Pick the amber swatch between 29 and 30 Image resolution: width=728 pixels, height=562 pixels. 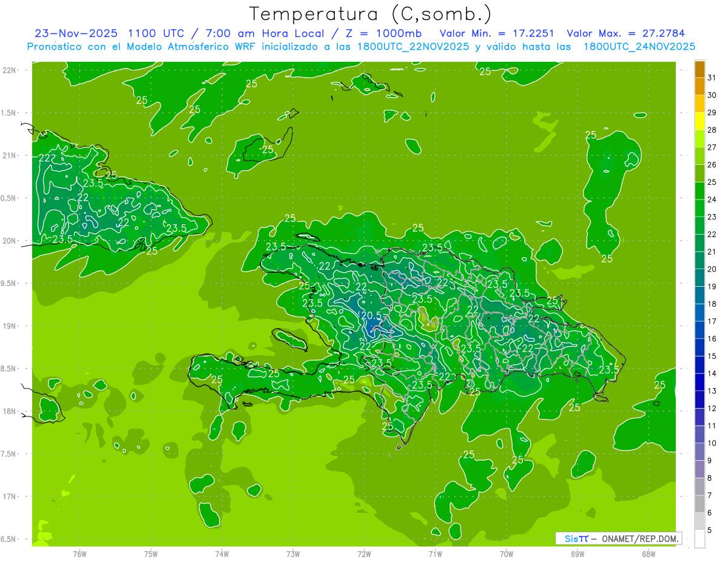699,104
